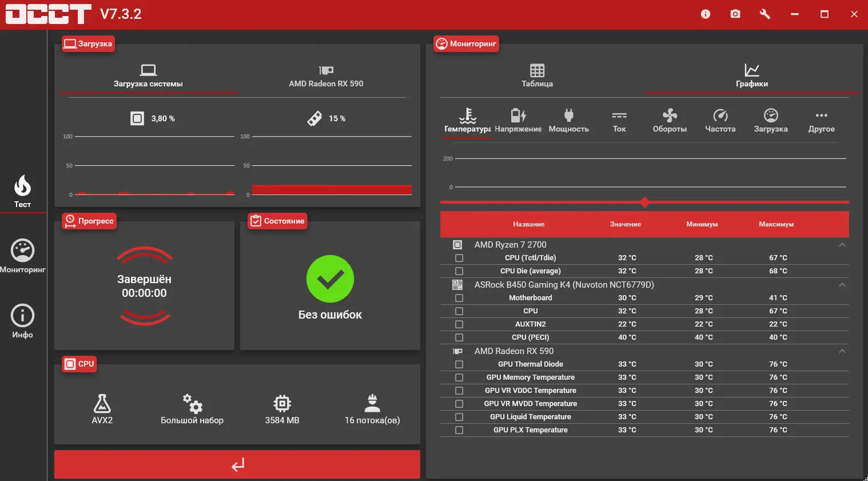Check the ASRock CPU sensor checkbox

click(459, 311)
